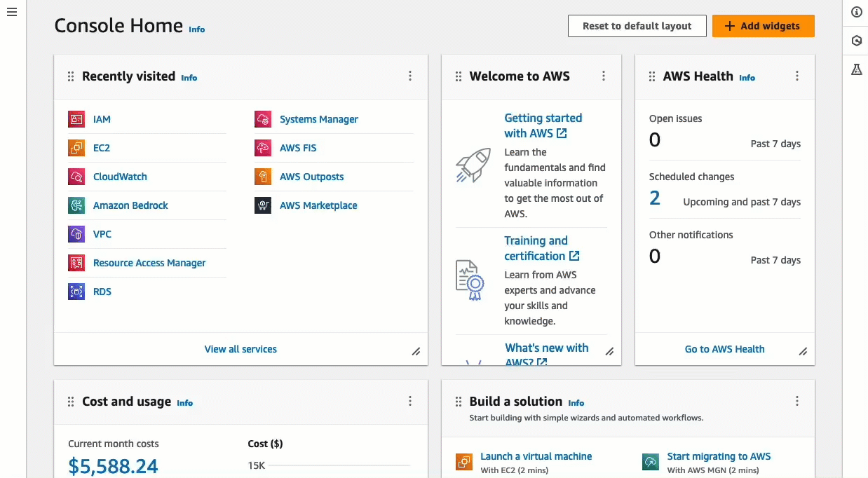Click the scheduled changes count 2

pos(655,198)
